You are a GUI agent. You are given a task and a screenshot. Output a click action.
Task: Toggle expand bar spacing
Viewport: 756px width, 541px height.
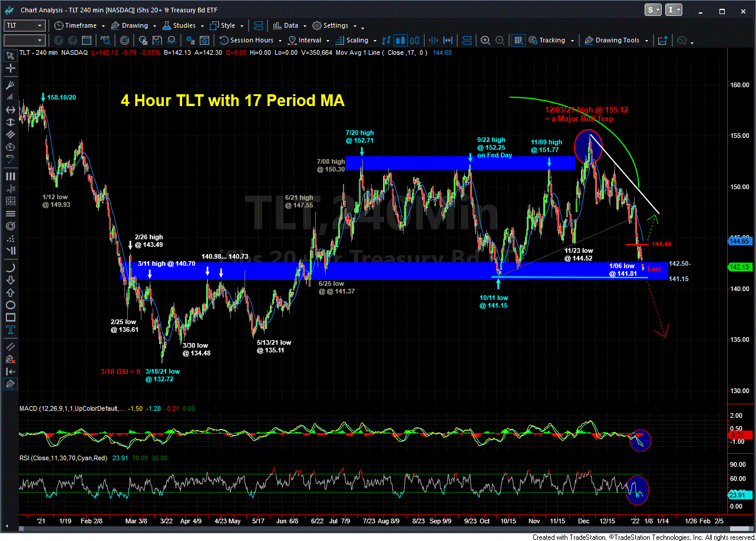click(447, 40)
